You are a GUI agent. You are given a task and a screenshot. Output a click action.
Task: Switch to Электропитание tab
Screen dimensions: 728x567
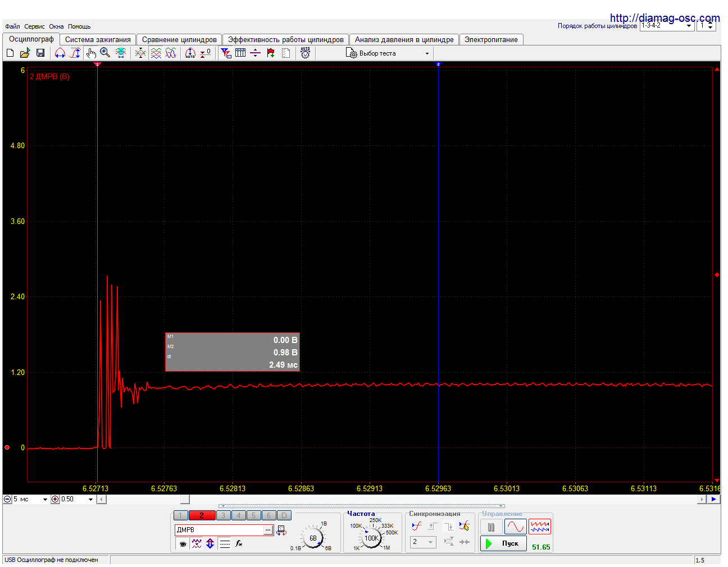491,39
